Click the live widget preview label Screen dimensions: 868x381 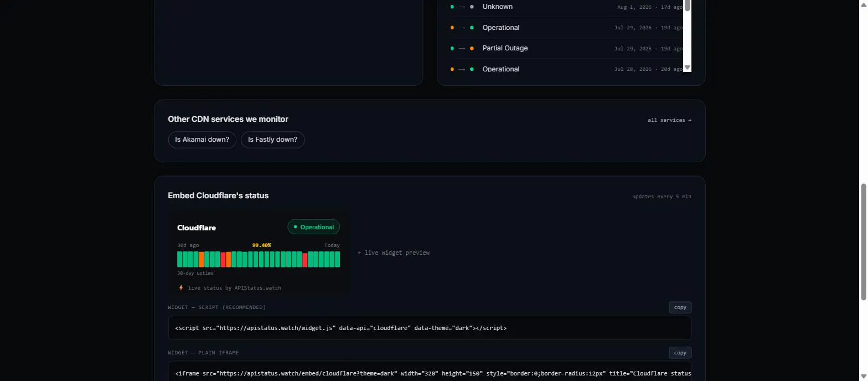pyautogui.click(x=394, y=253)
